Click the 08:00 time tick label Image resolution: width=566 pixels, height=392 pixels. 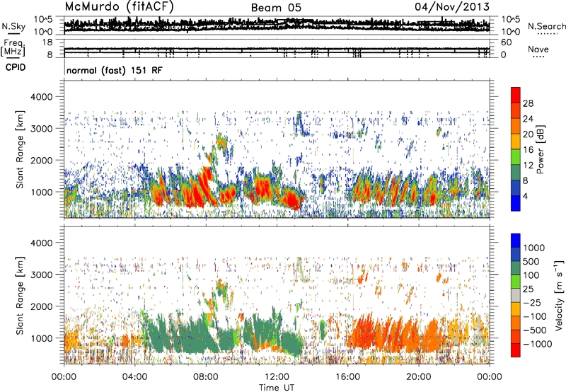point(206,377)
